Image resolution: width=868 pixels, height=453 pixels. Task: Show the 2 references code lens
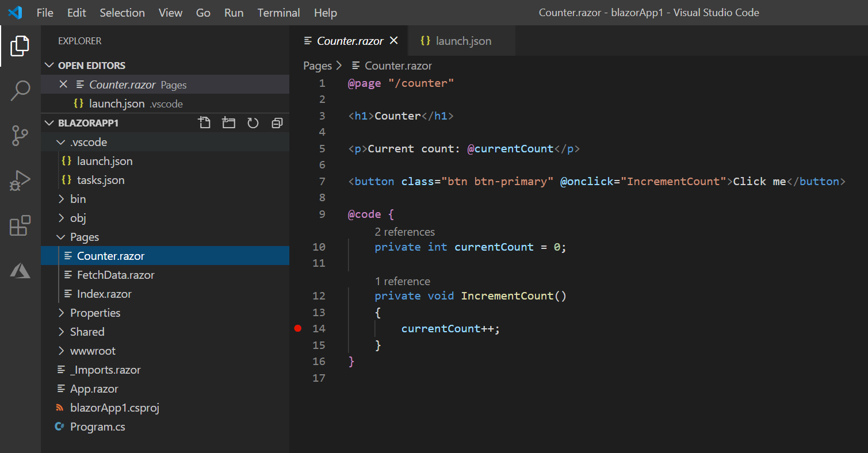[405, 232]
